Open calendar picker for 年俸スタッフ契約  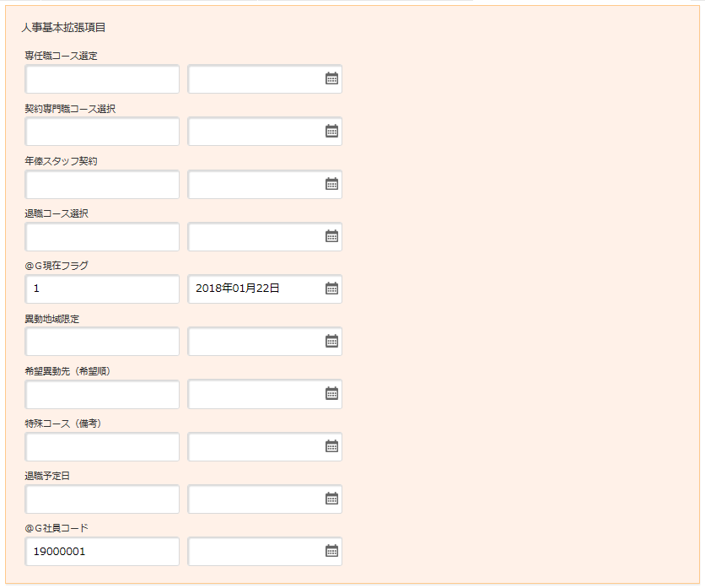(331, 184)
